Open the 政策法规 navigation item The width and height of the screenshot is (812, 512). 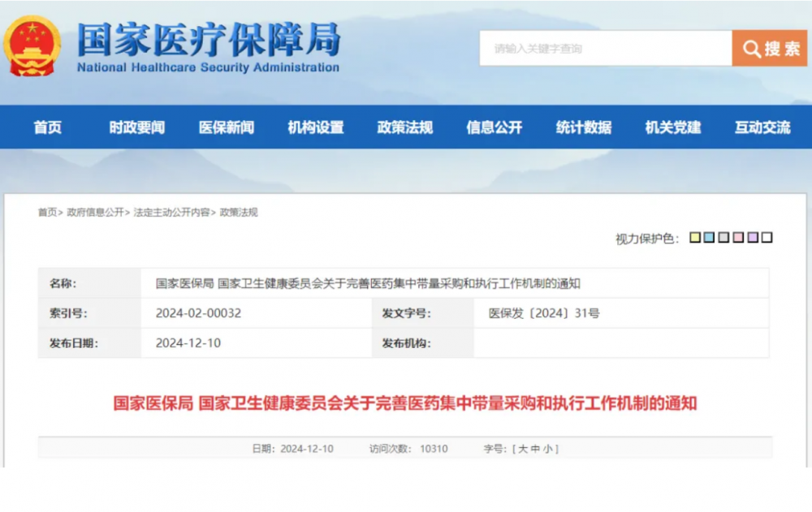(x=405, y=127)
